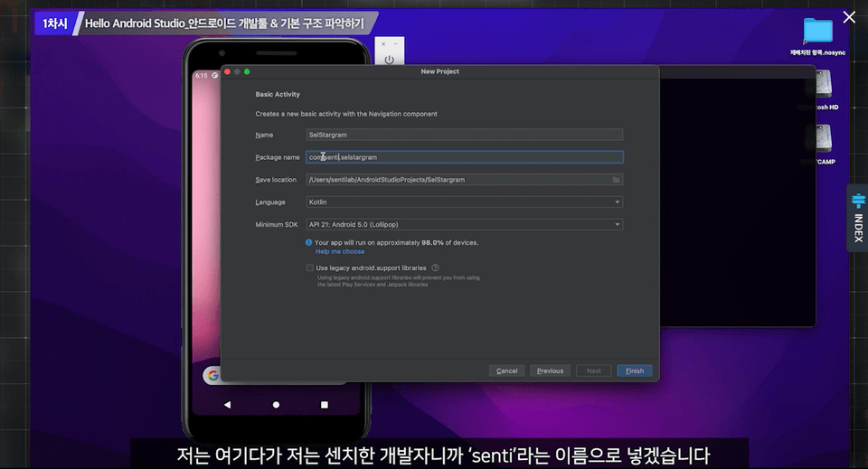Close the video overlay with X

[x=849, y=17]
